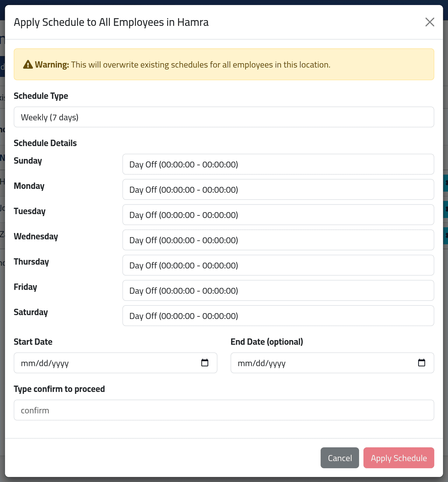Open the End Date calendar picker icon
448x482 pixels.
pyautogui.click(x=421, y=363)
